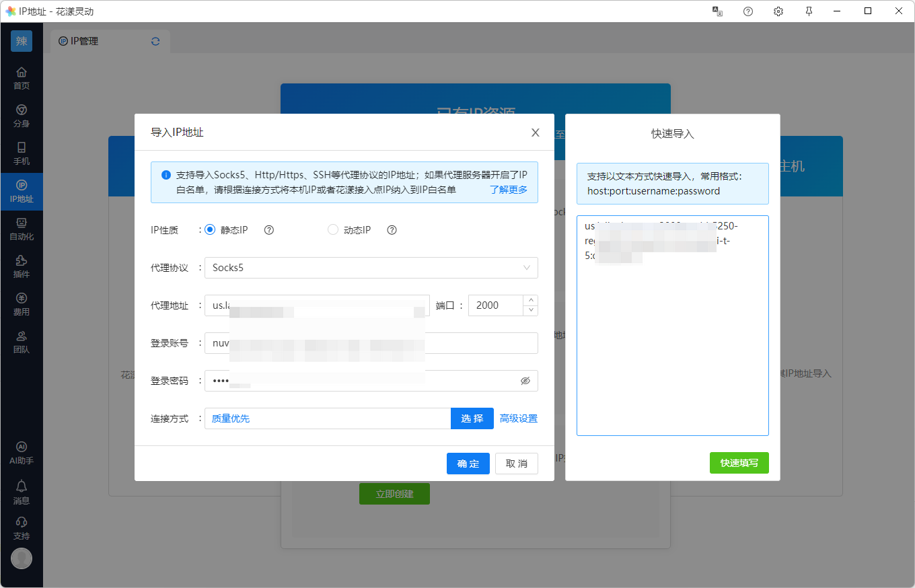The height and width of the screenshot is (588, 915).
Task: Launch the AI助手 assistant
Action: tap(22, 453)
